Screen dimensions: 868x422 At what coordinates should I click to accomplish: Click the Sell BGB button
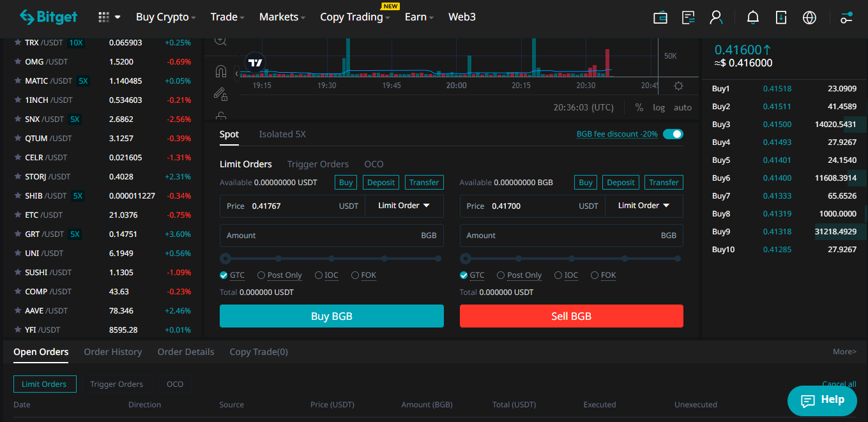(x=572, y=316)
